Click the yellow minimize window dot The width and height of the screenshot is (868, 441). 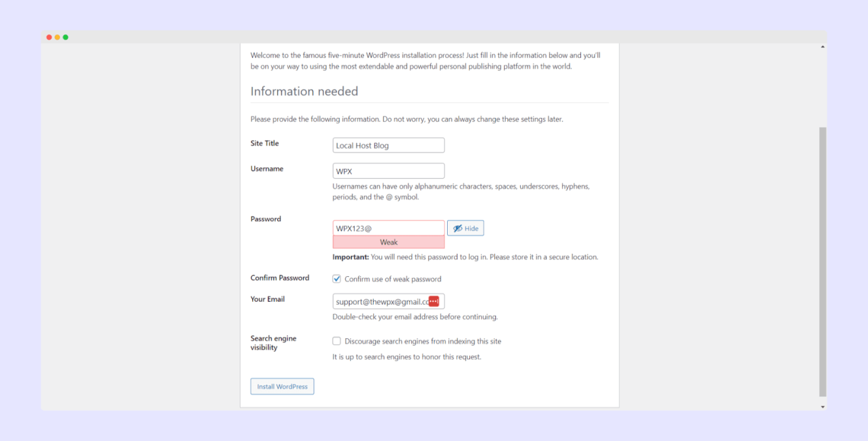[58, 37]
